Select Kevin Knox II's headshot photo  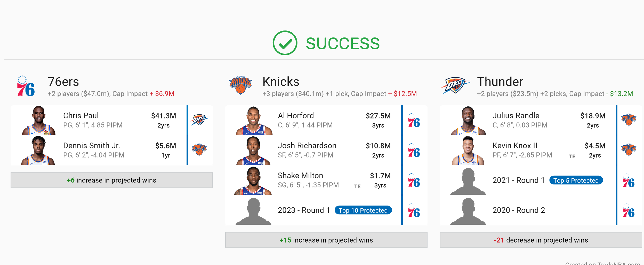pyautogui.click(x=468, y=150)
